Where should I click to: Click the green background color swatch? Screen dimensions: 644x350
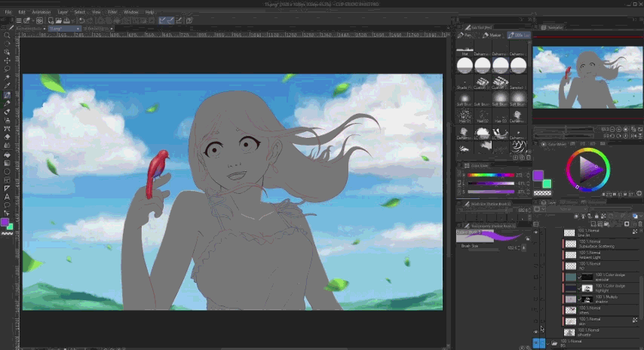click(x=547, y=183)
